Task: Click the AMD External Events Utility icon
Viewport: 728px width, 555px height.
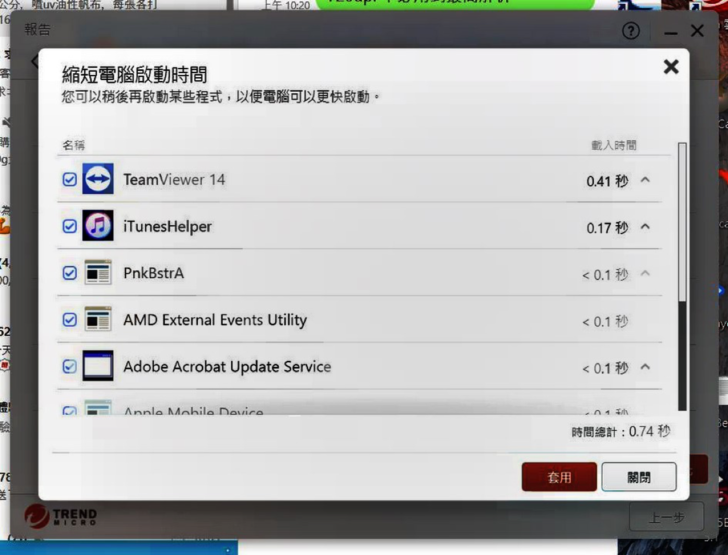Action: pos(98,319)
